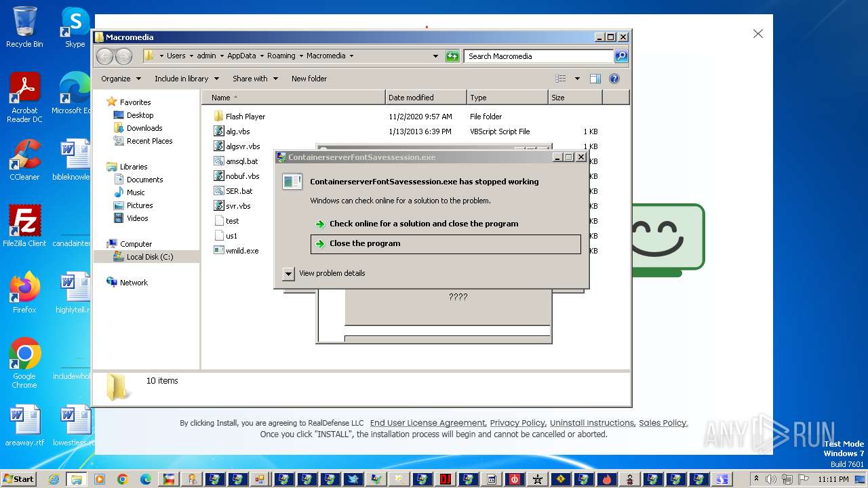Click the Explorer Forward navigation button
Viewport: 868px width, 488px height.
point(123,56)
